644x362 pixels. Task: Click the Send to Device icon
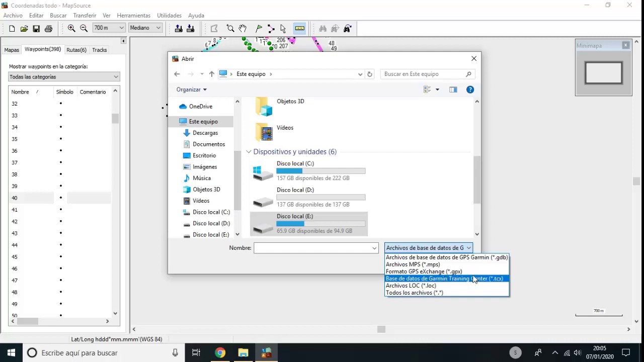[179, 29]
